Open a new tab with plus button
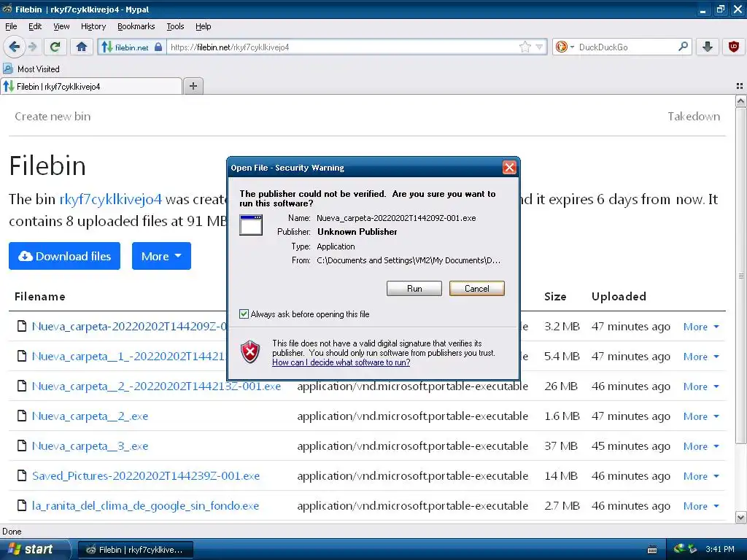 193,86
